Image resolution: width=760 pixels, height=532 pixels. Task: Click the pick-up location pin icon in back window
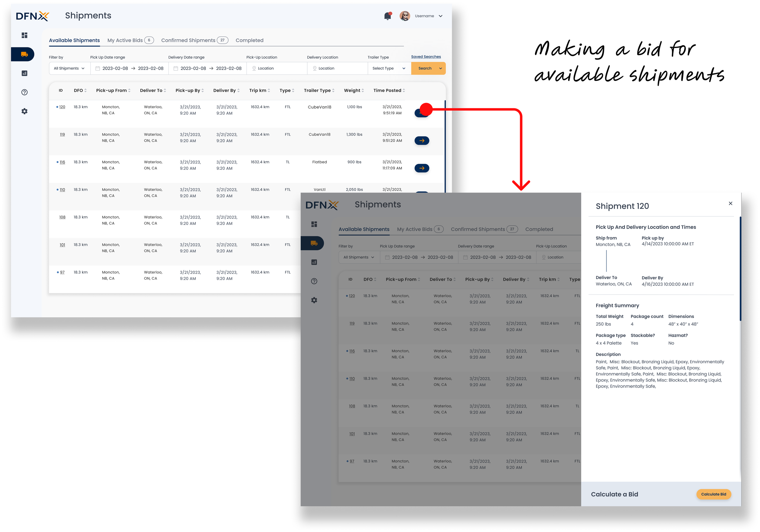click(254, 68)
